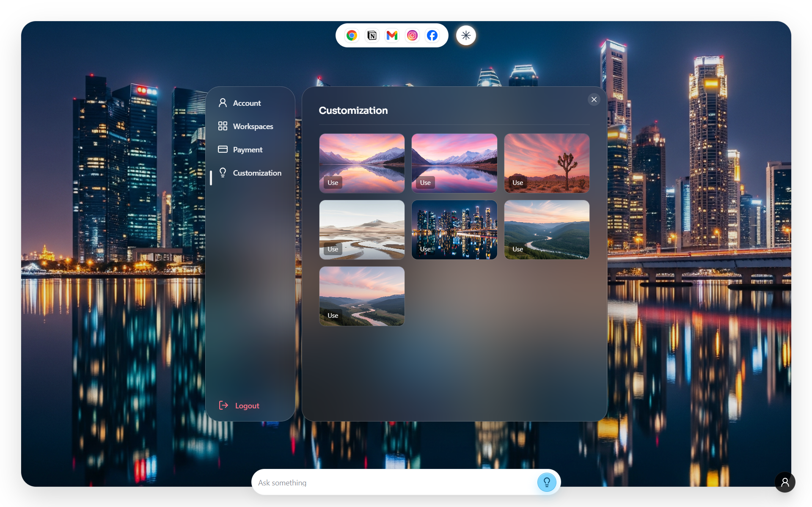This screenshot has width=812, height=507.
Task: Go to the Payment settings section
Action: point(248,150)
